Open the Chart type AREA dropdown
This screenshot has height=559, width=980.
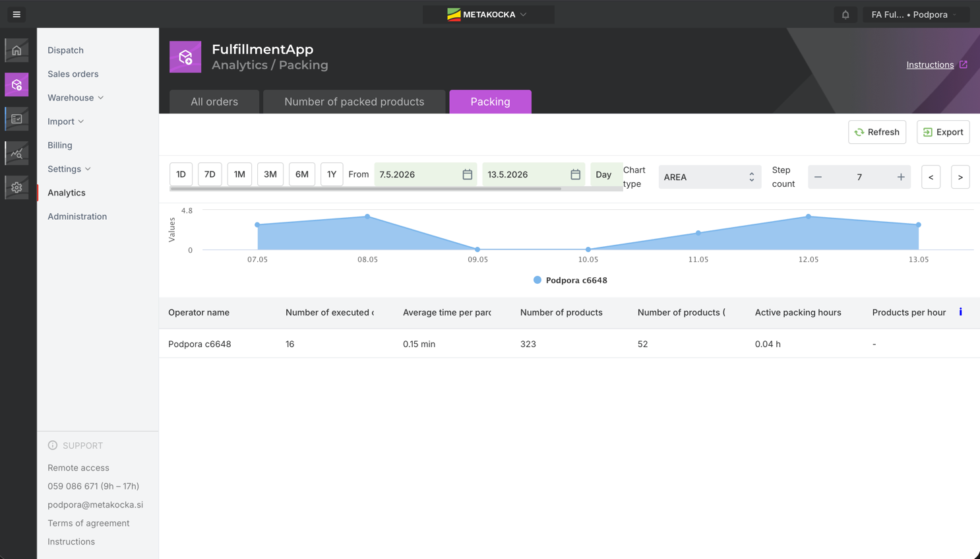click(x=710, y=177)
